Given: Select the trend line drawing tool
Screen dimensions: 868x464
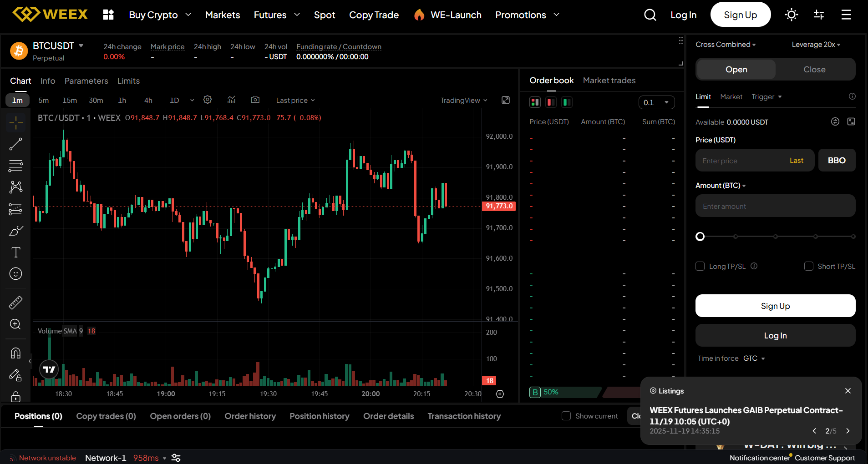Looking at the screenshot, I should [x=15, y=144].
